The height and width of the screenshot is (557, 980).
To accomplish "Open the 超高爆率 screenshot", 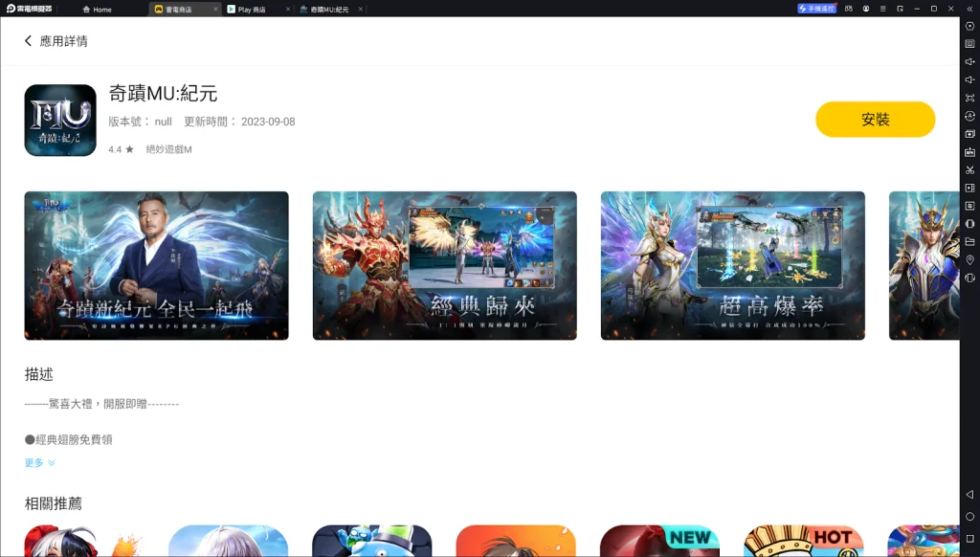I will pos(732,266).
